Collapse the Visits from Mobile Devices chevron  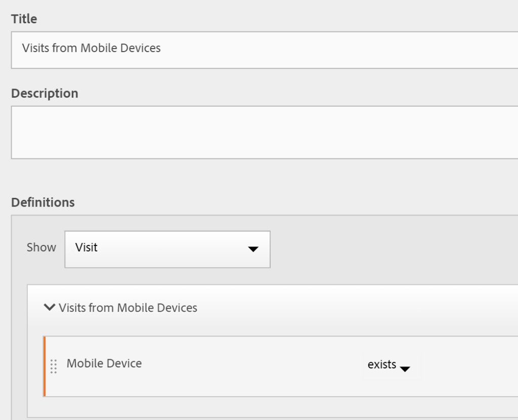[x=49, y=307]
